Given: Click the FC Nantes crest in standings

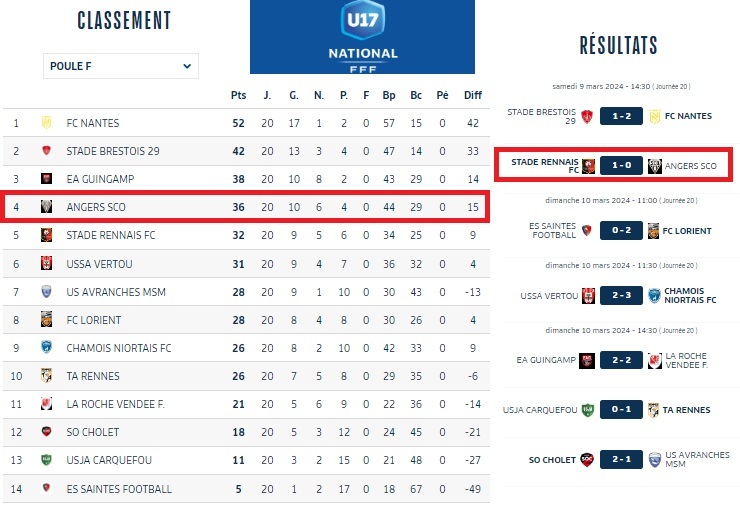Looking at the screenshot, I should pyautogui.click(x=46, y=123).
